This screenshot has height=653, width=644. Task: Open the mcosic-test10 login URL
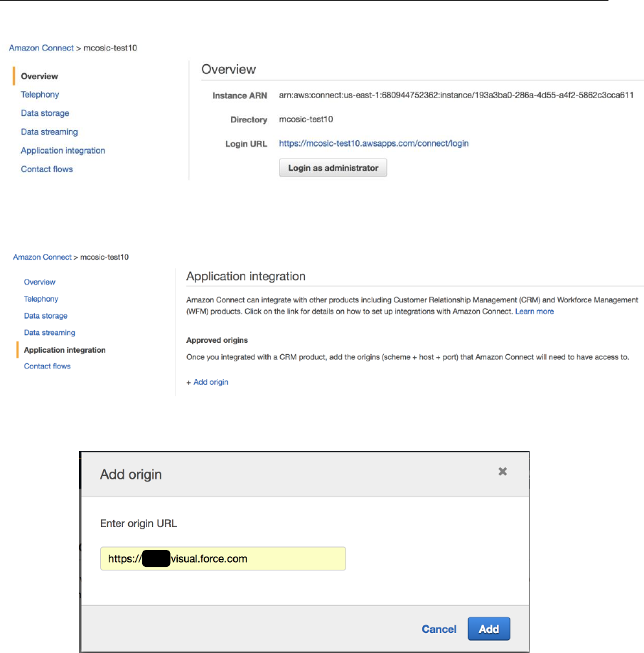[373, 144]
